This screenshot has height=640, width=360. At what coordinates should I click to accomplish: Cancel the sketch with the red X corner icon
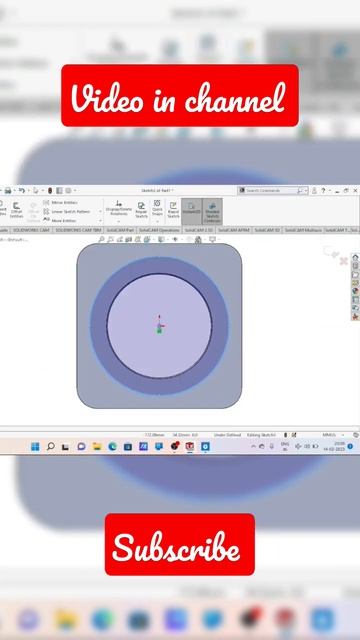tap(344, 260)
